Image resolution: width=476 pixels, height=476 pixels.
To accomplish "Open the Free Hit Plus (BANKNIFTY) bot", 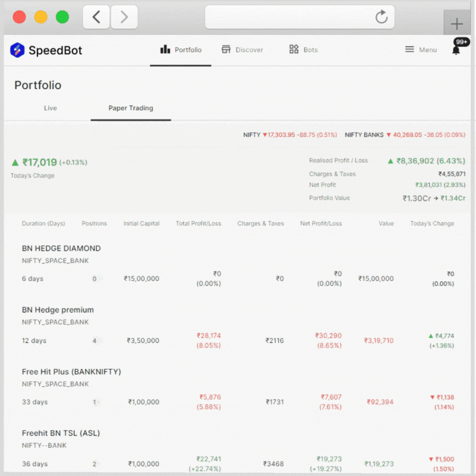I will pyautogui.click(x=71, y=372).
